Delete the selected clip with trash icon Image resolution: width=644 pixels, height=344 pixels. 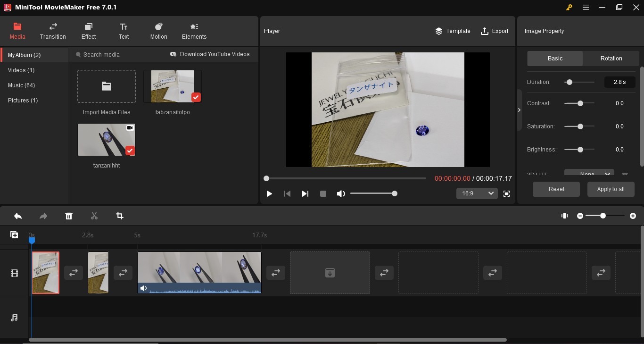tap(69, 216)
